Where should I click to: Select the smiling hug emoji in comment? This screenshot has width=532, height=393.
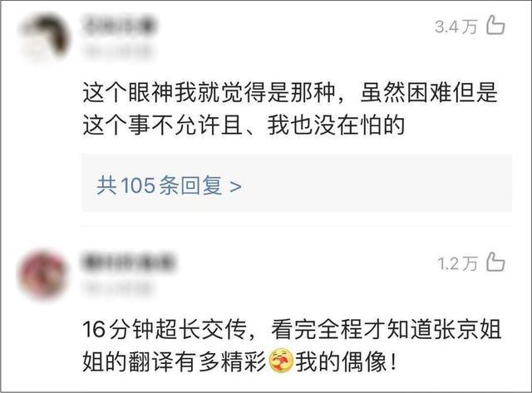(281, 361)
